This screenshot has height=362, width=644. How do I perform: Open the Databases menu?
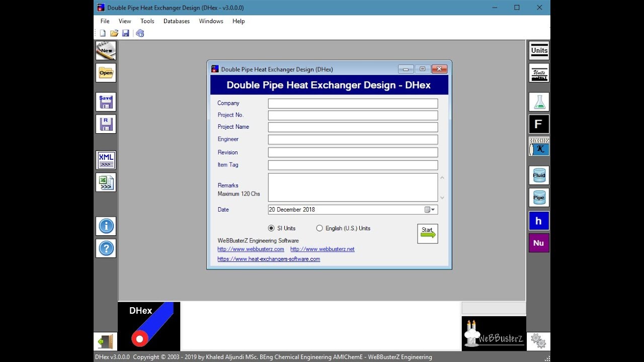click(x=177, y=21)
